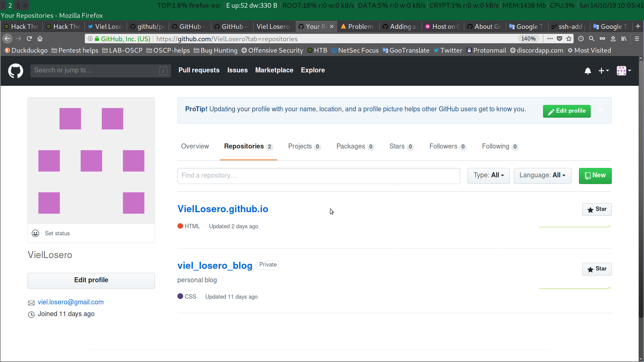This screenshot has width=644, height=362.
Task: Reload the current page
Action: tap(29, 39)
